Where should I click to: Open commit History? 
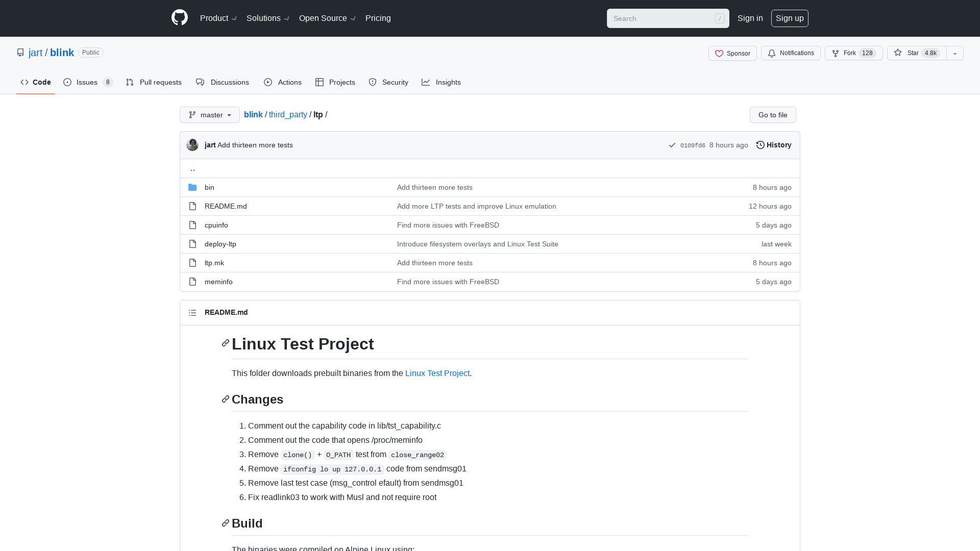coord(774,145)
